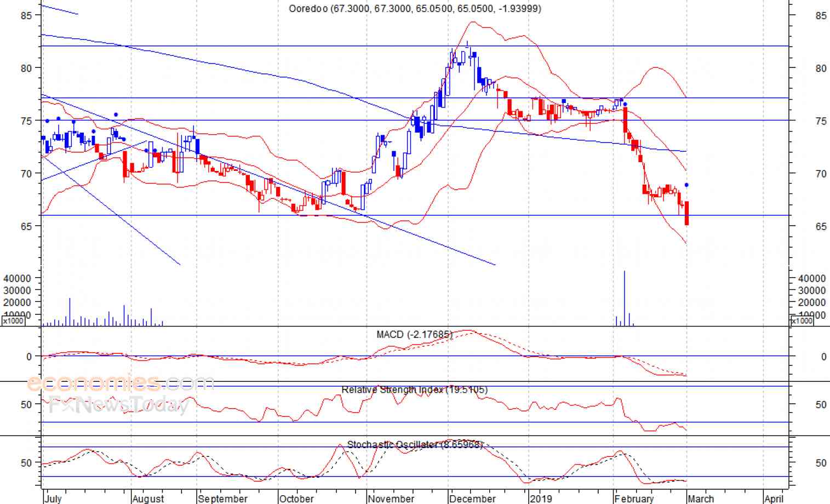
Task: Click the last red candlestick near 65
Action: click(x=686, y=213)
